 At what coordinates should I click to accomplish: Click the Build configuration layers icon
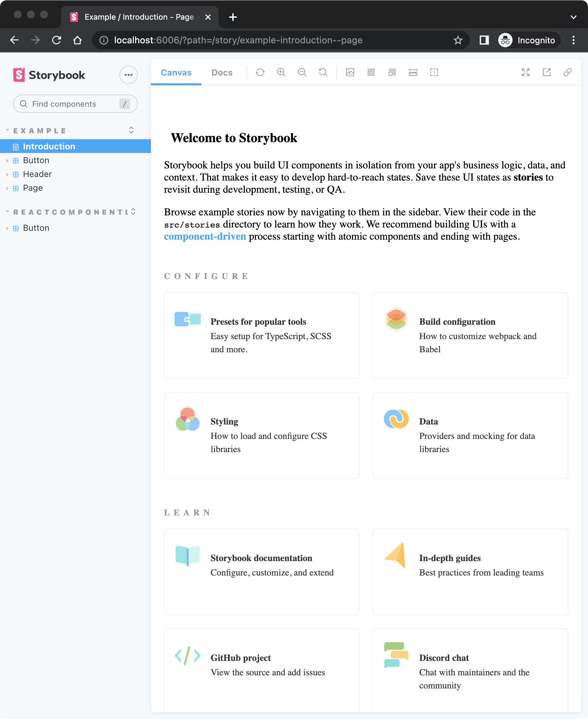click(396, 319)
